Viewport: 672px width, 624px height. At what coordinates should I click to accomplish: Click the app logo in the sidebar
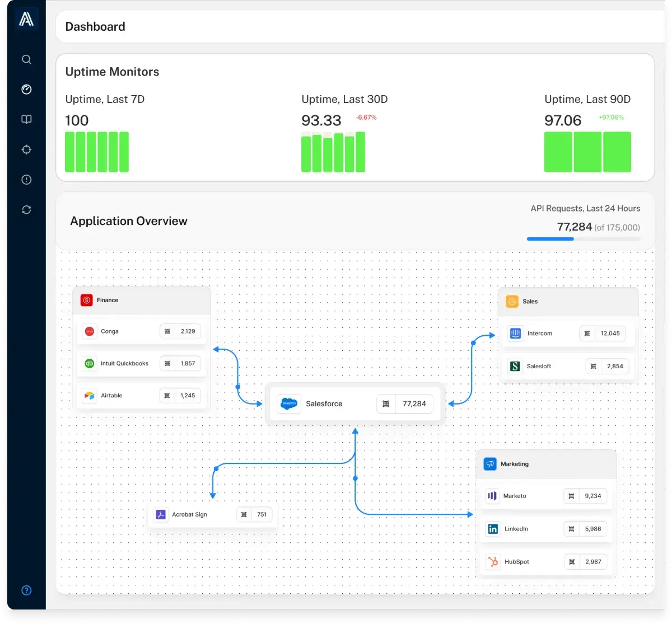pos(26,20)
